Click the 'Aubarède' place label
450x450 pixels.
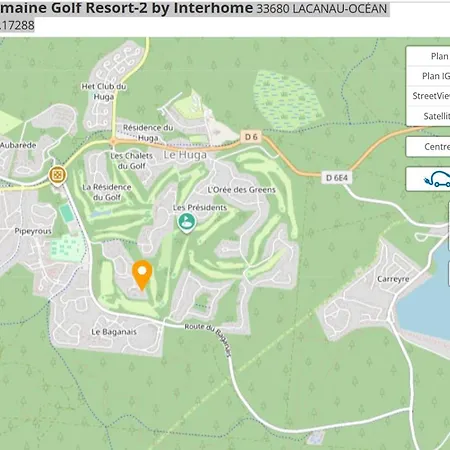coord(18,145)
